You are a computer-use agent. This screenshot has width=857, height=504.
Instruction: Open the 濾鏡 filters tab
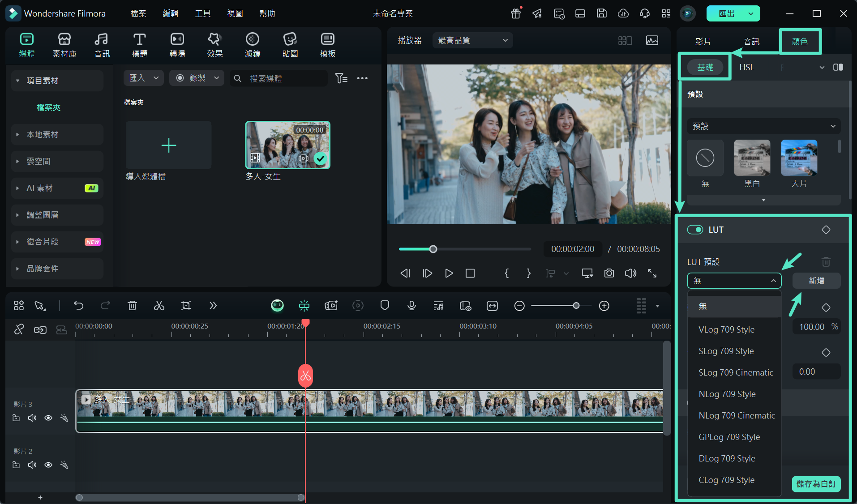click(252, 45)
